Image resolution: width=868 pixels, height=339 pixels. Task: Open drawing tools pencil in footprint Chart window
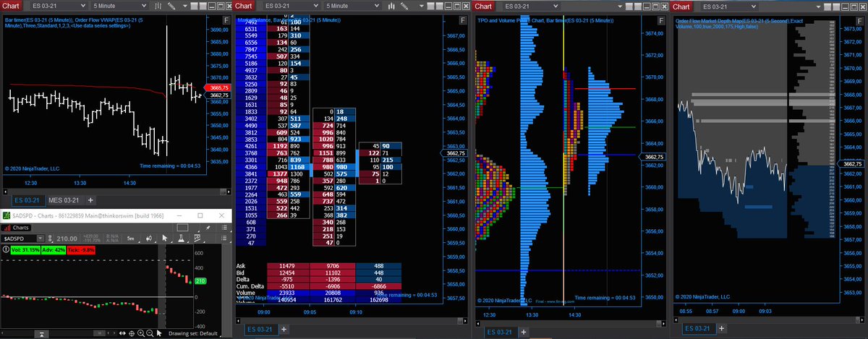[404, 6]
